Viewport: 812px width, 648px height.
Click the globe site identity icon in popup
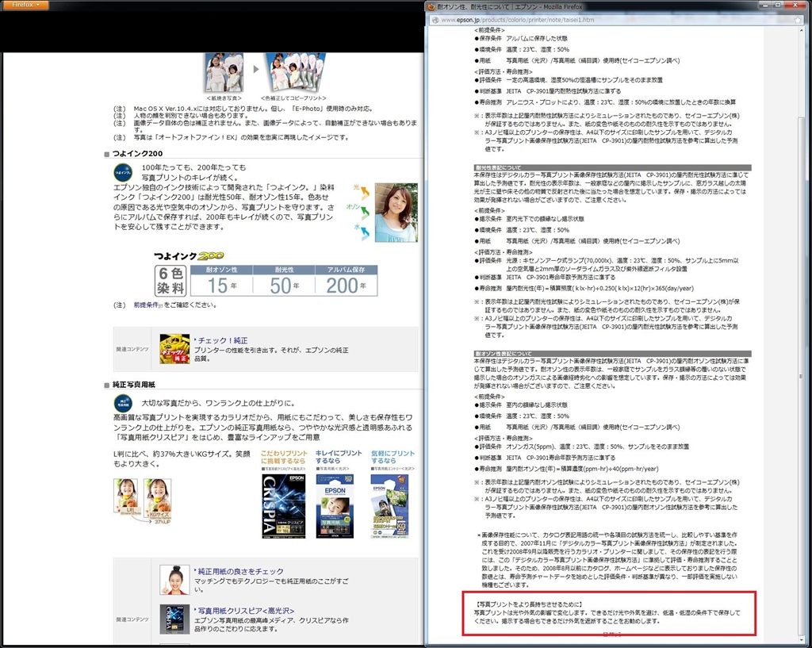click(x=435, y=20)
